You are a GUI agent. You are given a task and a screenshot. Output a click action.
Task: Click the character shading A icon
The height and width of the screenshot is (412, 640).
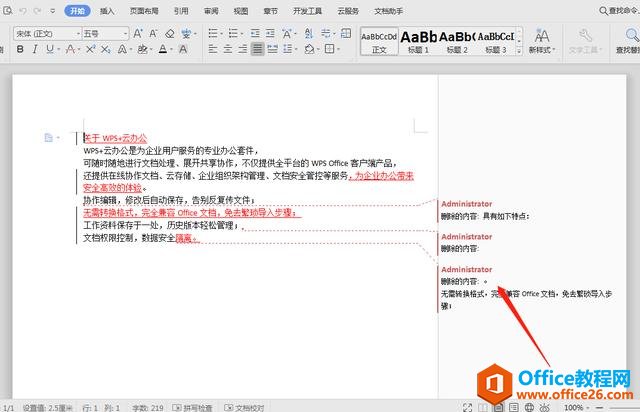click(x=183, y=49)
